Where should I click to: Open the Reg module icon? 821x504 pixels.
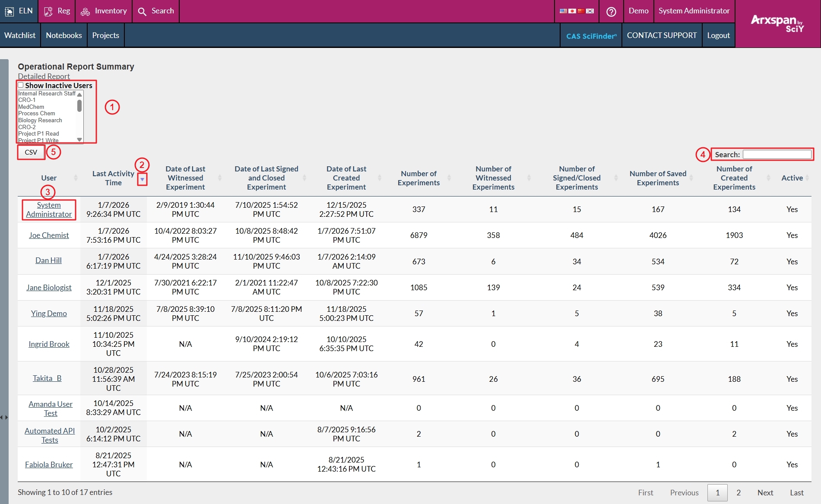pyautogui.click(x=48, y=11)
